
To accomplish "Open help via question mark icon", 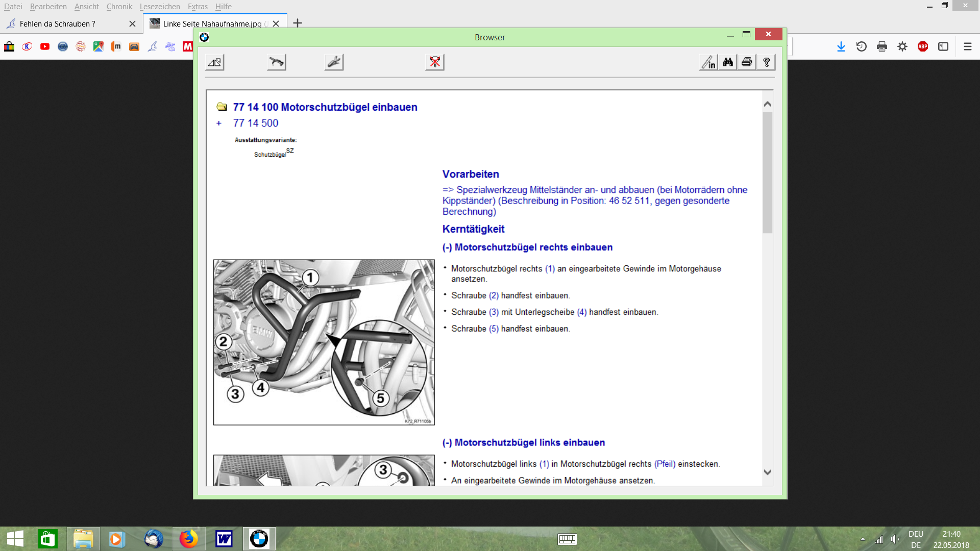I will 766,62.
